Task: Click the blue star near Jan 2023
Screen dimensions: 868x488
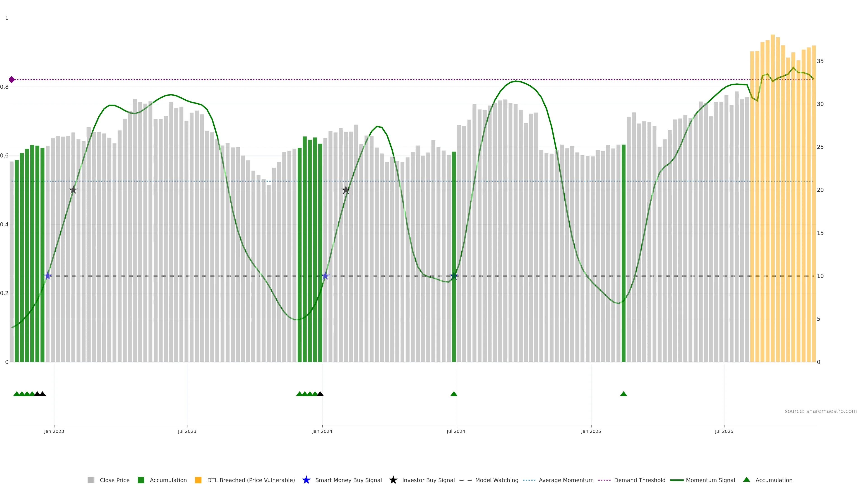Action: (48, 276)
